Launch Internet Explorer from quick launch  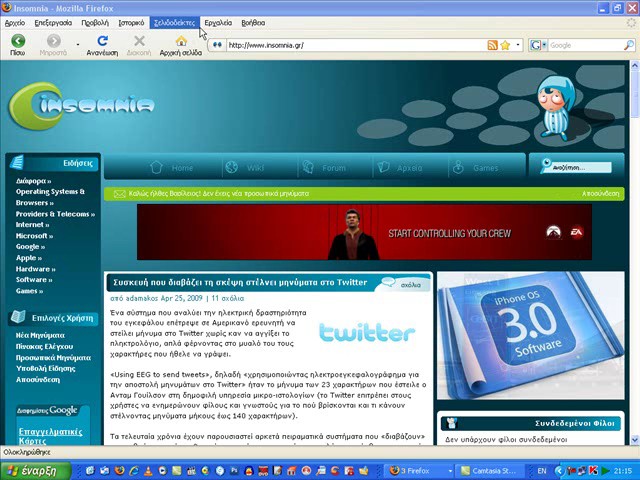point(133,471)
